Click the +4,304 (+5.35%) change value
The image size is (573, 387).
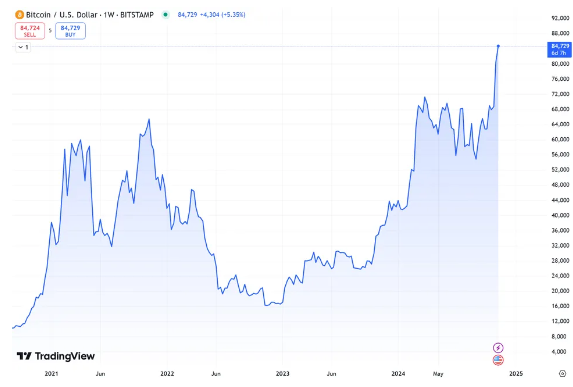click(x=223, y=15)
